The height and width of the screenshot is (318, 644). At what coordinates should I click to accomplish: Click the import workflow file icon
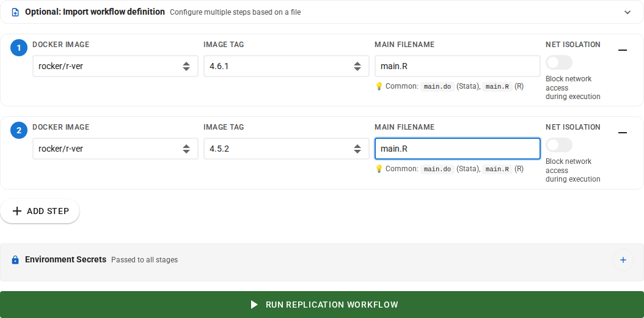15,12
